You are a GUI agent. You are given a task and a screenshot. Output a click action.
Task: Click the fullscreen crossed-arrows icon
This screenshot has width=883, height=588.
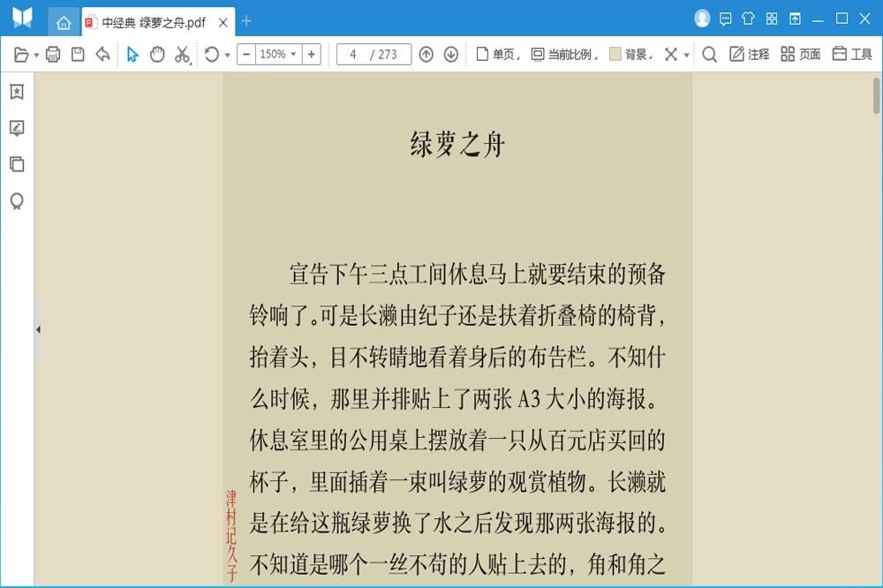coord(671,55)
